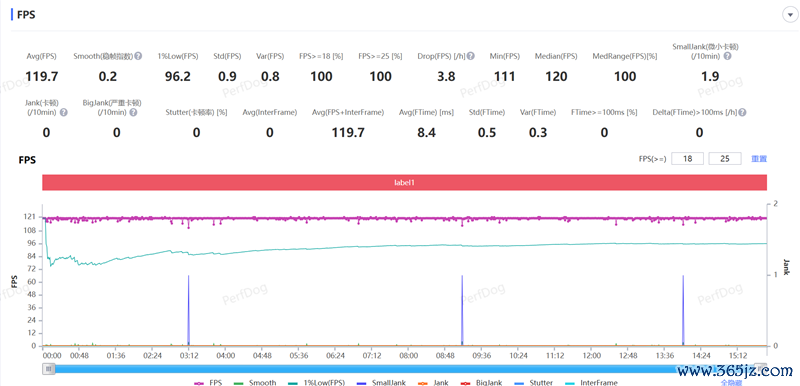The width and height of the screenshot is (800, 386).
Task: Toggle the BigJank legend entry
Action: coord(481,382)
